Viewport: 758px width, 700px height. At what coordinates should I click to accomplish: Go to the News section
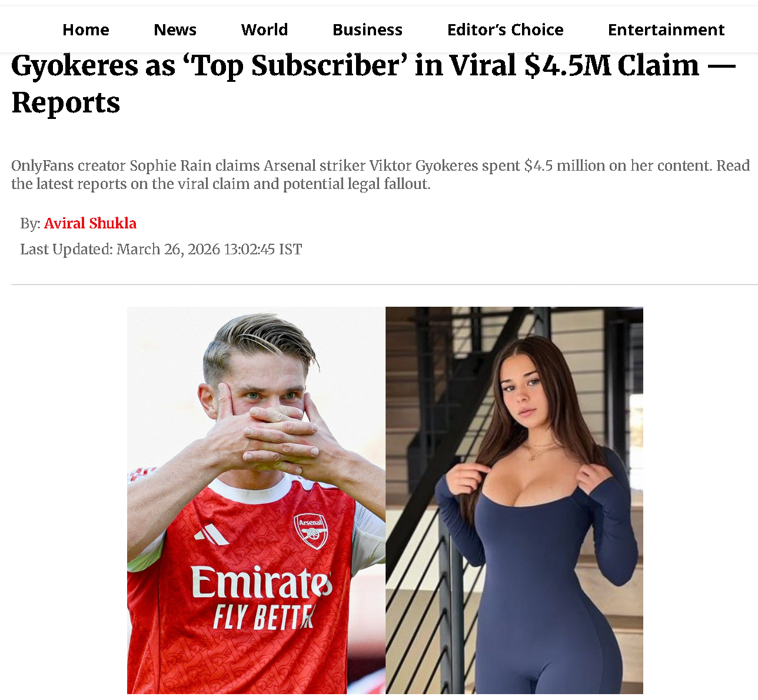[175, 29]
